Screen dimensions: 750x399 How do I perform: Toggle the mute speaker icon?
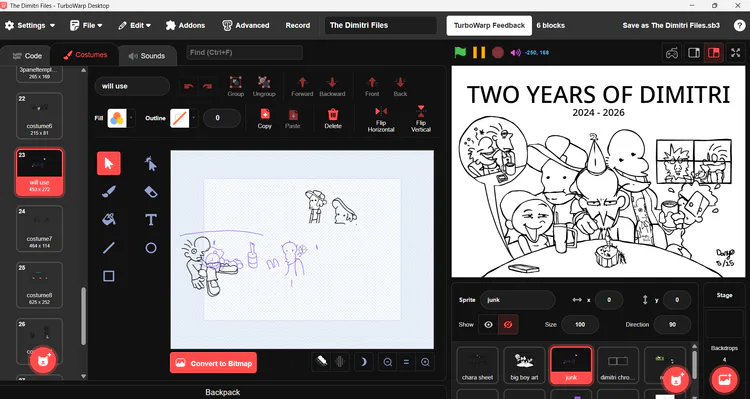pos(515,53)
